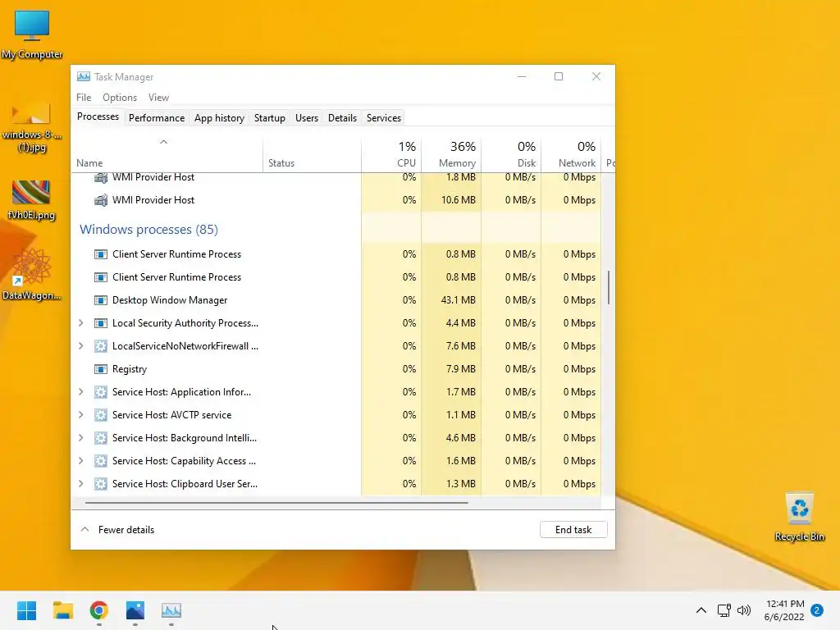Click the Task Manager taskbar icon
The image size is (840, 630).
(171, 610)
